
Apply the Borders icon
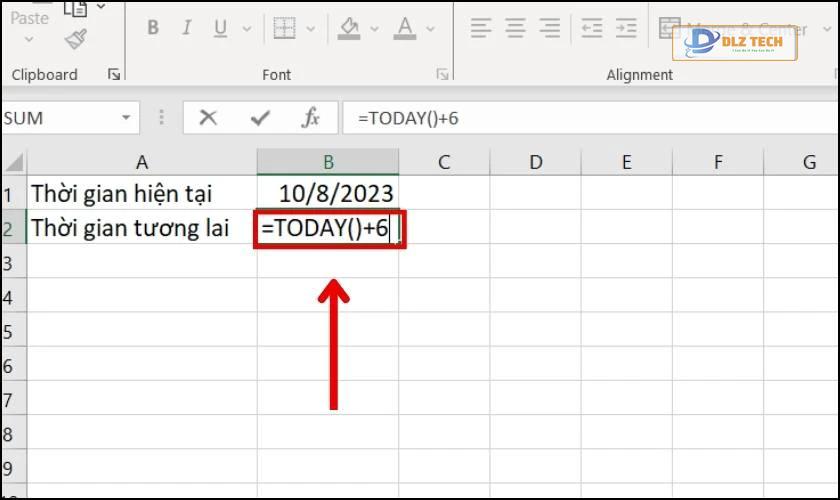[x=284, y=28]
